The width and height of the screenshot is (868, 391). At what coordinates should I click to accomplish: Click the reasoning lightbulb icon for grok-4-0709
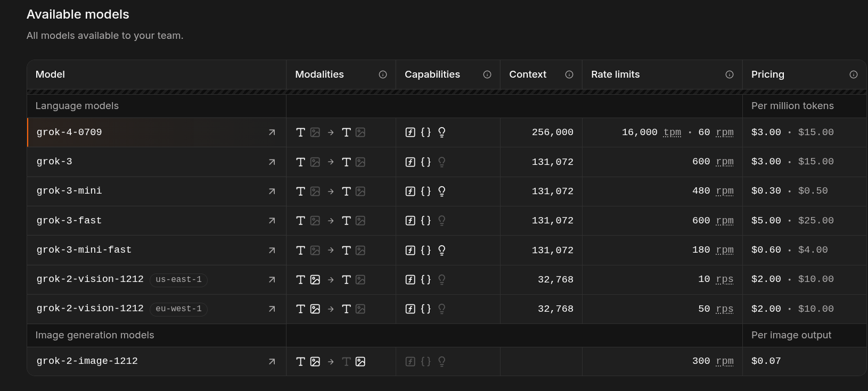point(441,132)
